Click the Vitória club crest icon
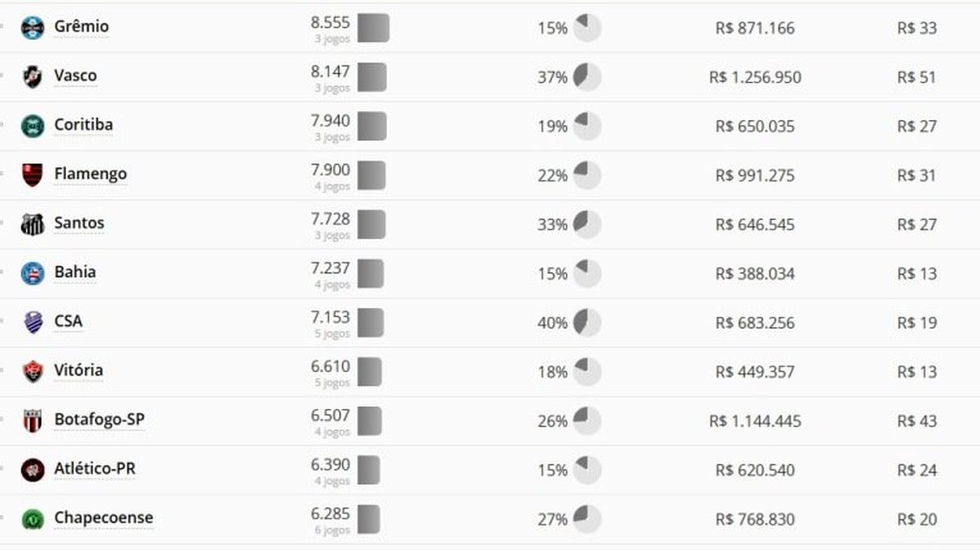The height and width of the screenshot is (551, 980). tap(33, 371)
